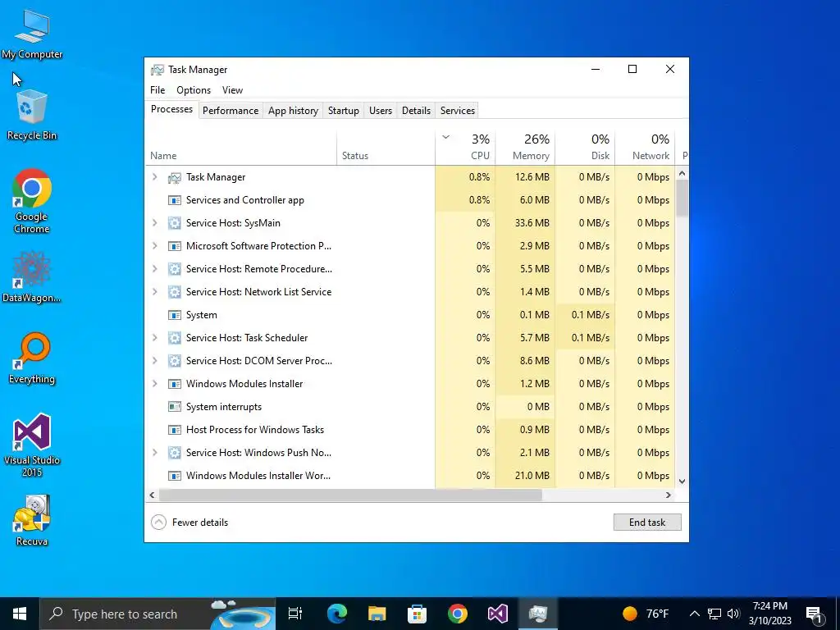840x630 pixels.
Task: Switch to the Services tab
Action: 458,111
